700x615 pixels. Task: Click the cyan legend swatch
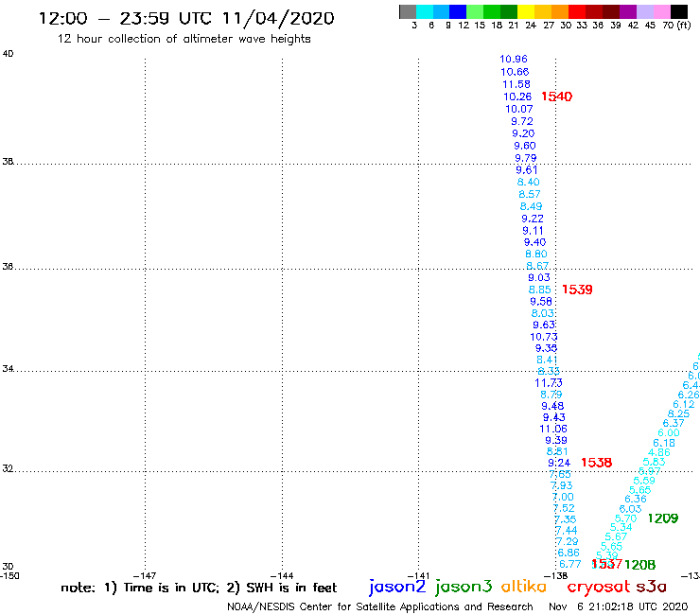click(425, 11)
